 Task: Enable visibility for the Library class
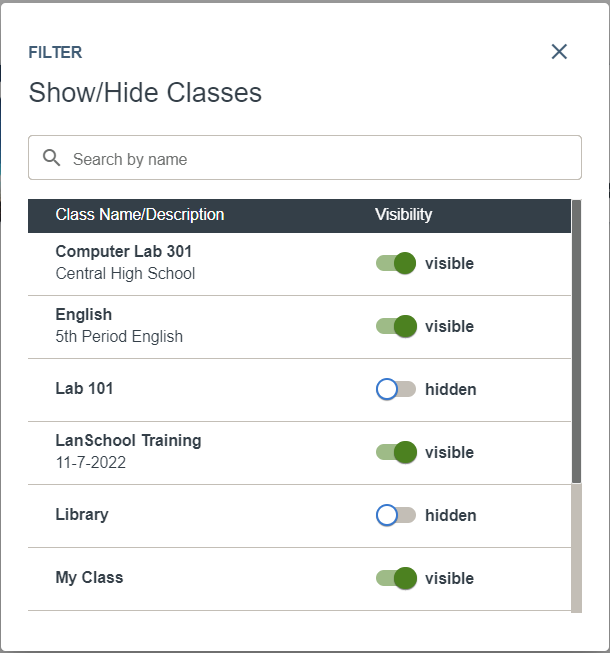pos(396,515)
